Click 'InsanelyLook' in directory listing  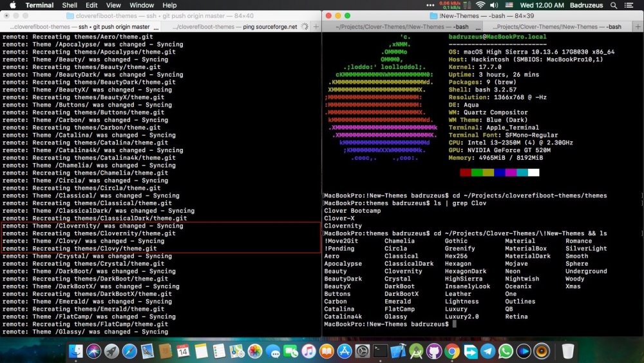468,286
